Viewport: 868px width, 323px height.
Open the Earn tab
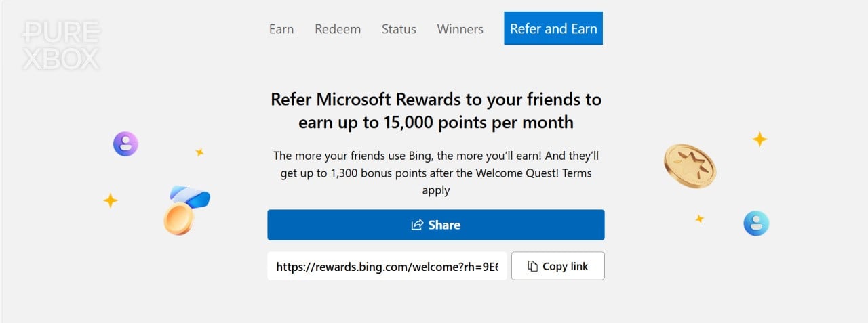point(281,29)
